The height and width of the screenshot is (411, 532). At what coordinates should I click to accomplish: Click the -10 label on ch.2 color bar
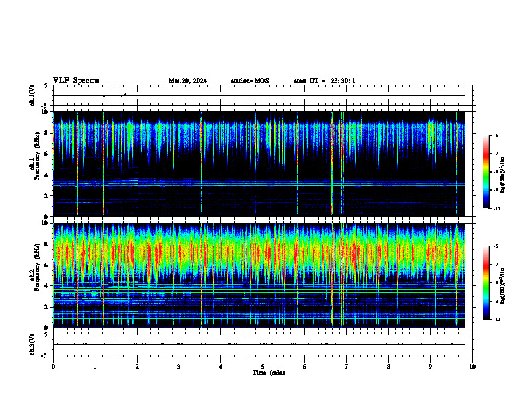click(496, 320)
